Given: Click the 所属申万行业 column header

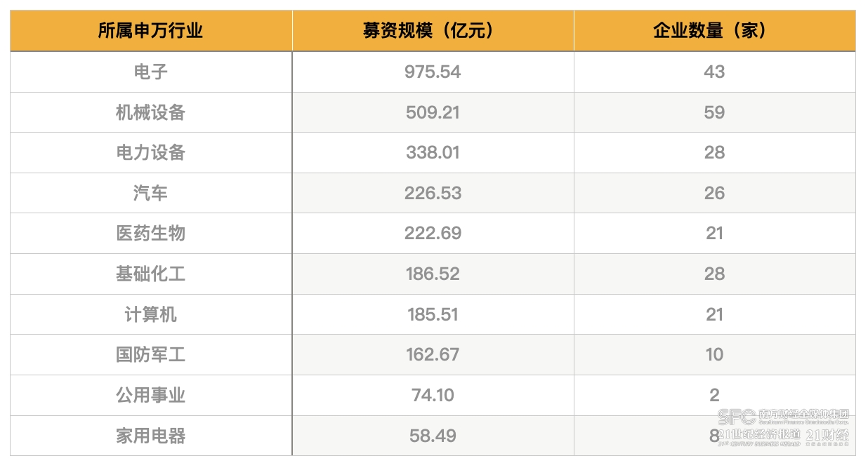Looking at the screenshot, I should pos(151,31).
